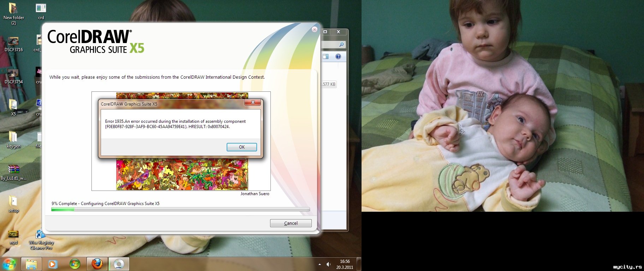Switch to Firefox in the taskbar
The height and width of the screenshot is (271, 644).
click(x=97, y=264)
